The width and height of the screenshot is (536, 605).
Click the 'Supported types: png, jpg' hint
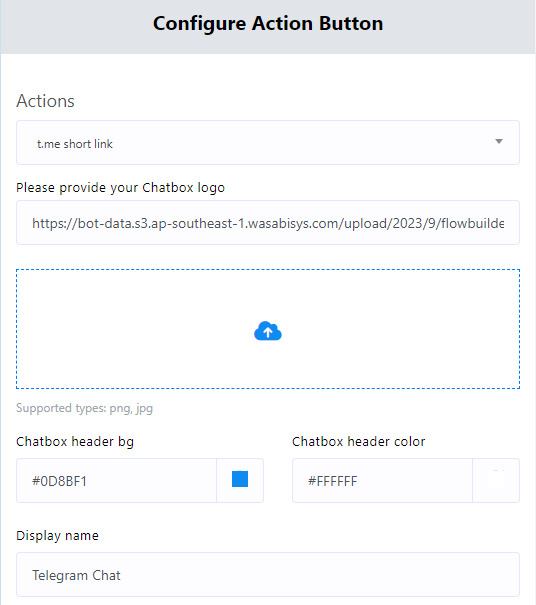click(x=85, y=408)
